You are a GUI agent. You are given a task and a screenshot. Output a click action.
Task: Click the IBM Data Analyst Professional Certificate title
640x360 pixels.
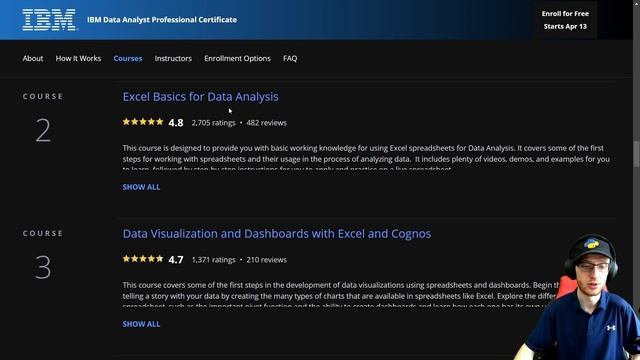pos(162,20)
